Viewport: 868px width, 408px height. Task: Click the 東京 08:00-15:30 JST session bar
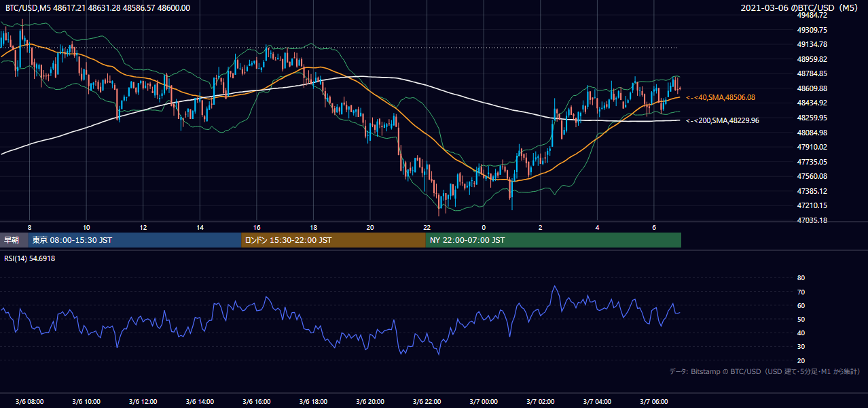tap(135, 240)
